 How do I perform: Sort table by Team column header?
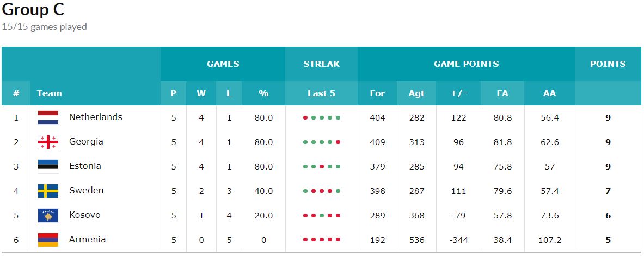tap(50, 93)
